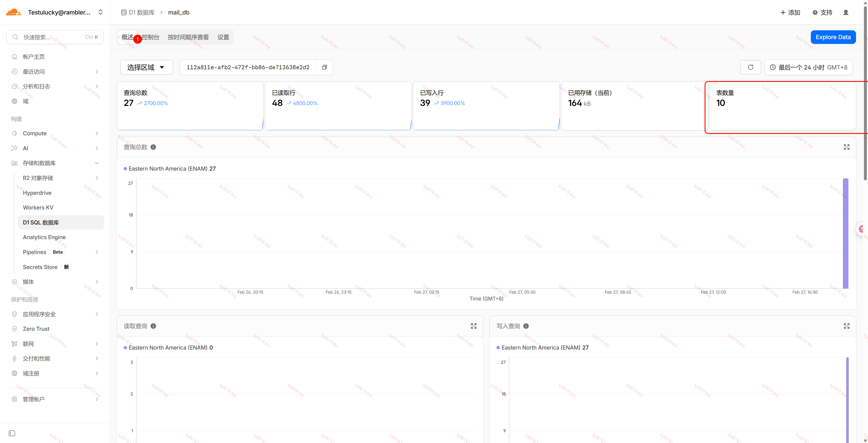The width and height of the screenshot is (868, 443).
Task: Click the Zero Trust icon
Action: tap(14, 329)
